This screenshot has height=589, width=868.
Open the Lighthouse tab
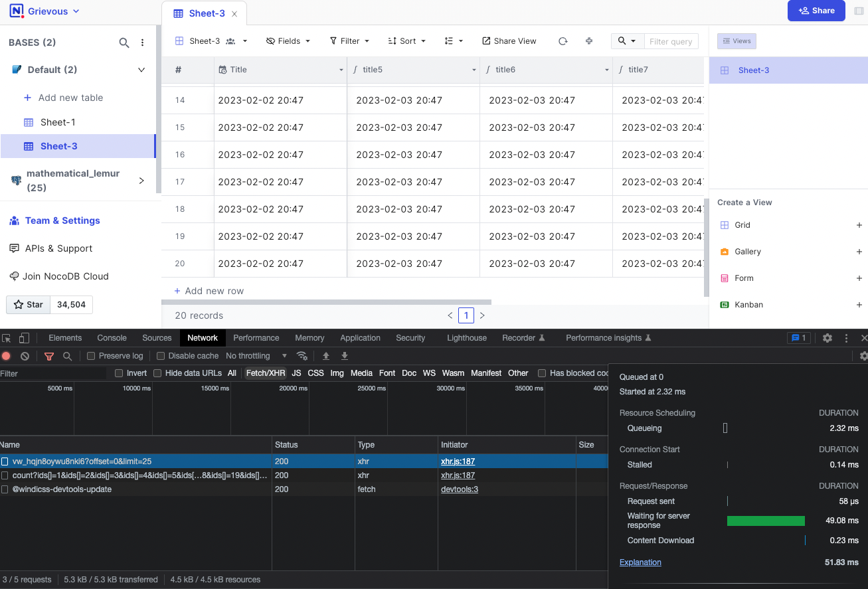pyautogui.click(x=467, y=338)
